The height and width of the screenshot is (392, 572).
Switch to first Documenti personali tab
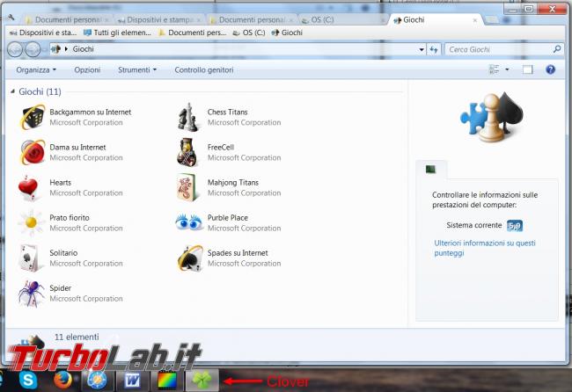click(68, 19)
